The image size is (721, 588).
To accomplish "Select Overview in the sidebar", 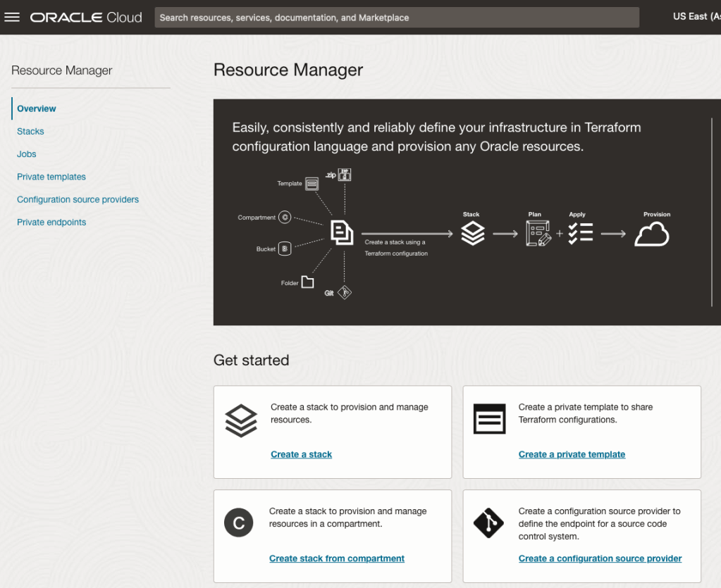I will (x=37, y=108).
